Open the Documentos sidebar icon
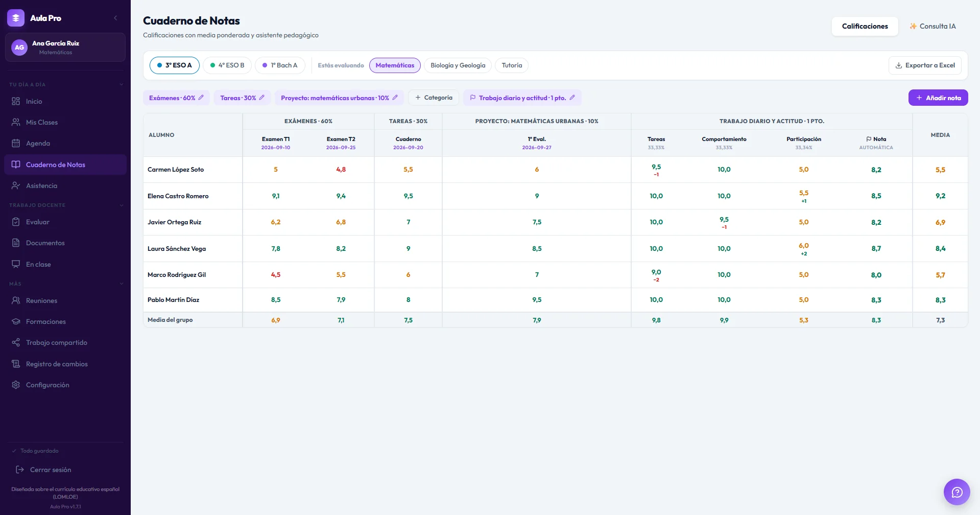This screenshot has width=980, height=515. pyautogui.click(x=16, y=243)
